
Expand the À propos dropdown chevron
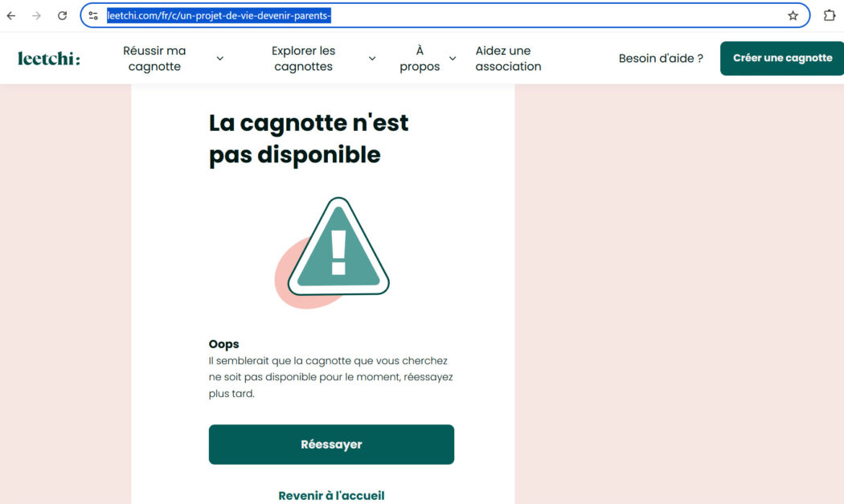tap(453, 57)
